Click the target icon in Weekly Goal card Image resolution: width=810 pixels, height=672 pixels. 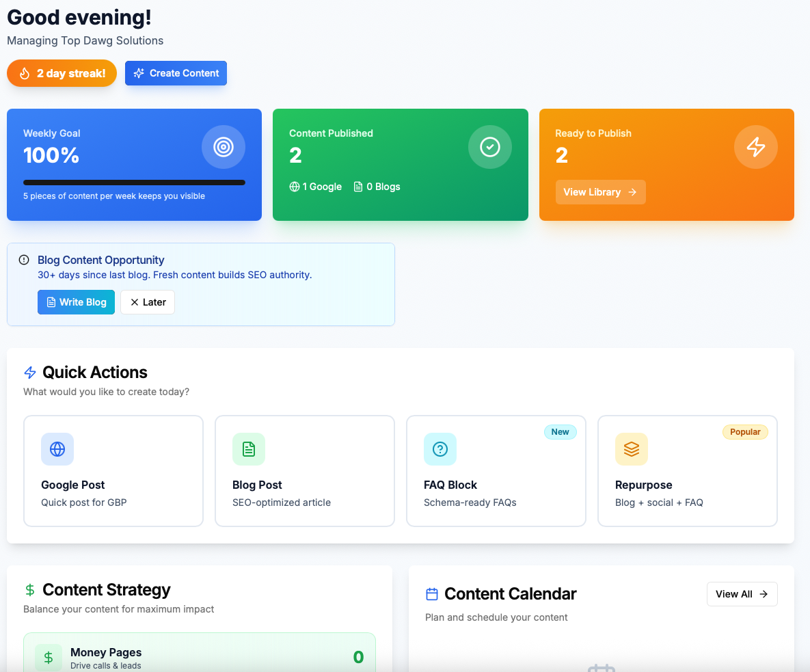point(223,147)
